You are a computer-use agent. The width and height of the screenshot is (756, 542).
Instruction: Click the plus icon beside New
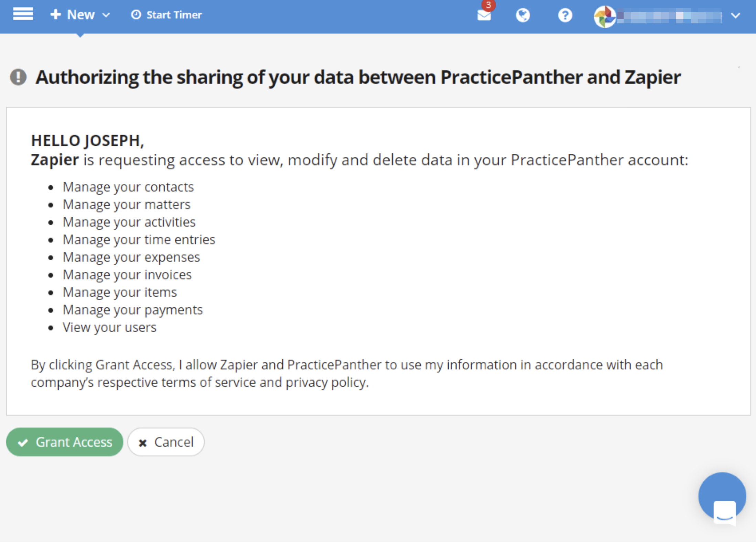tap(55, 14)
